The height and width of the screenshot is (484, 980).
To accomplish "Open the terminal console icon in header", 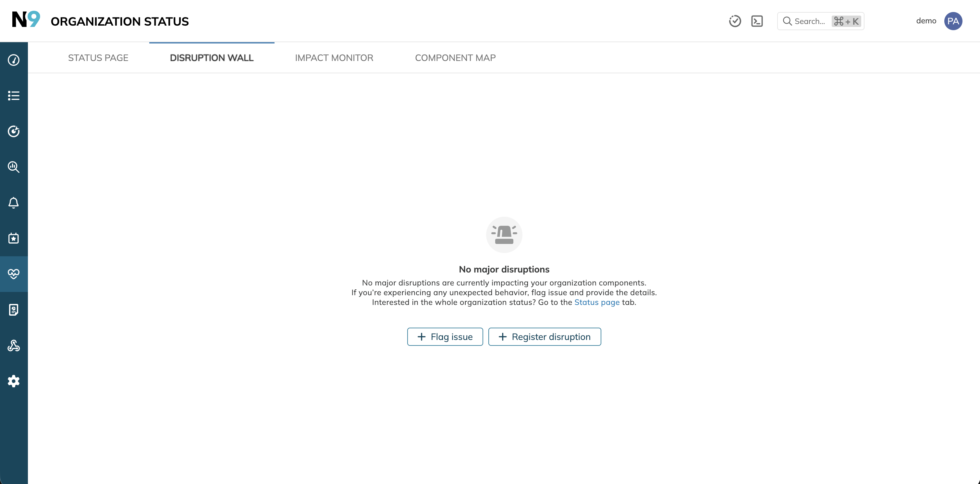I will pyautogui.click(x=757, y=21).
